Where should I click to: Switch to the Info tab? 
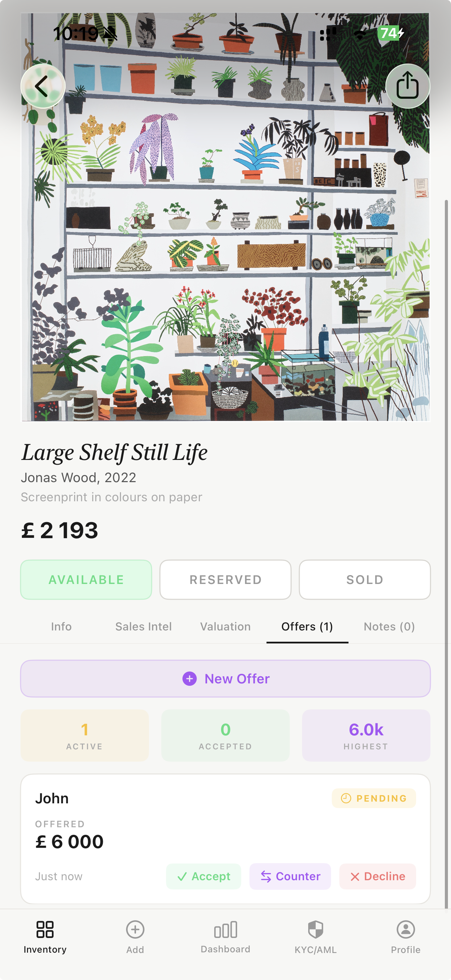(x=61, y=626)
